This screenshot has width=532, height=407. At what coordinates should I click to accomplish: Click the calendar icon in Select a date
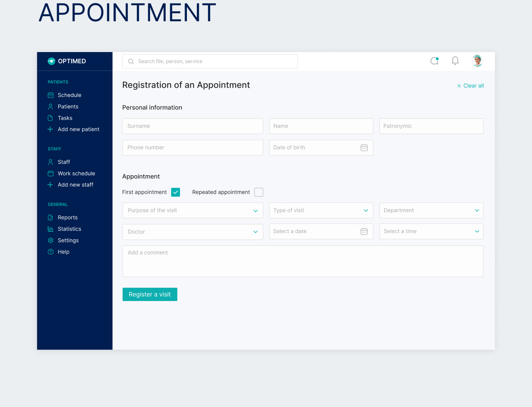pyautogui.click(x=364, y=231)
